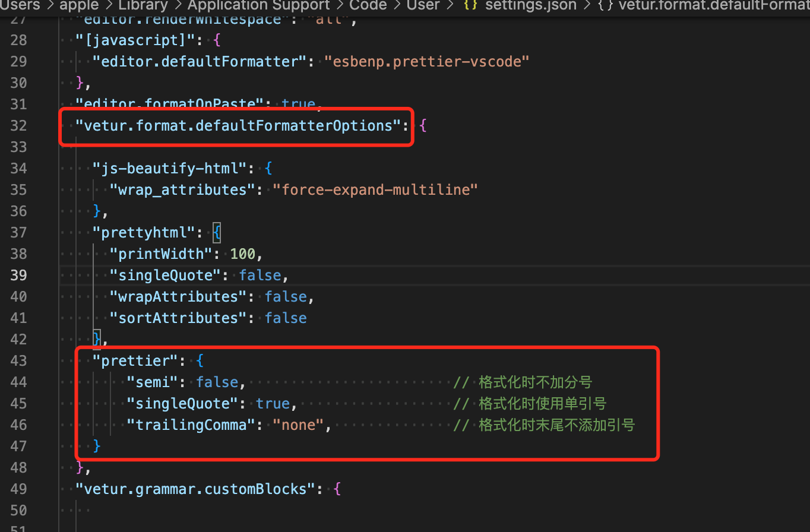Select the vetur.format.defaultFormat breadcrumb symbol
This screenshot has width=810, height=532.
click(x=714, y=5)
